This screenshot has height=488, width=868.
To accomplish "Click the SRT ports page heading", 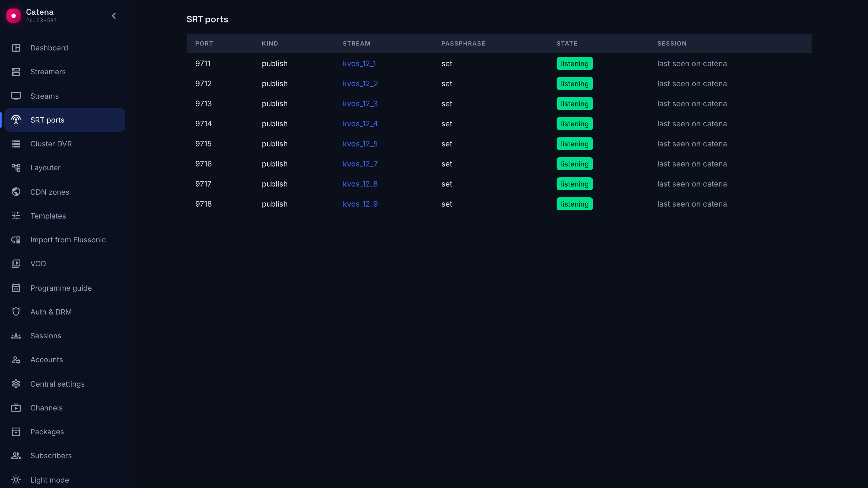I will point(207,19).
